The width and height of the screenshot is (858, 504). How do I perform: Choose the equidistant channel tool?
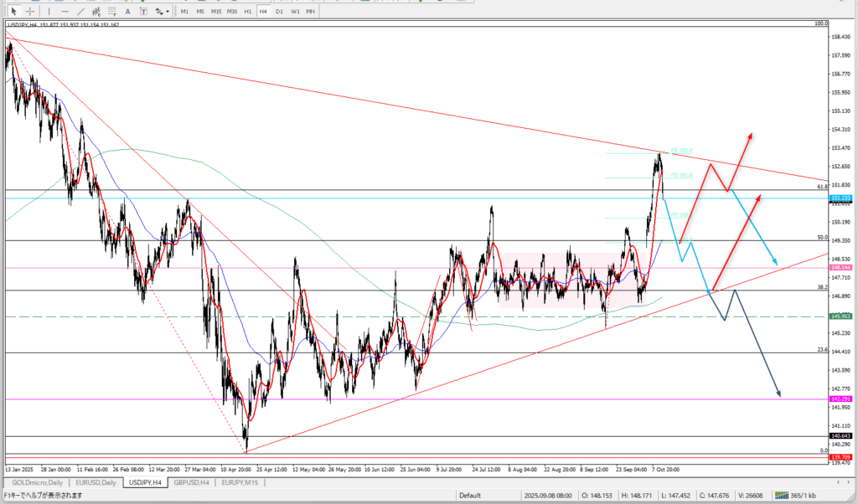97,12
